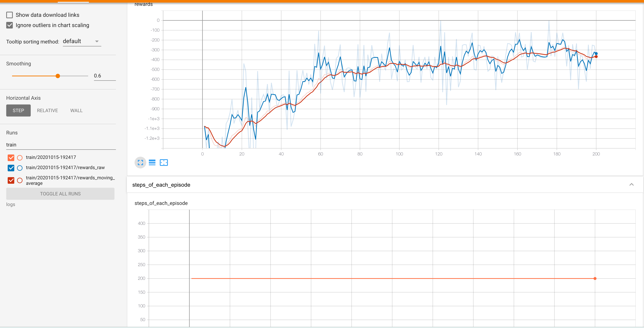The image size is (644, 328).
Task: Switch horizontal axis to WALL
Action: point(76,111)
